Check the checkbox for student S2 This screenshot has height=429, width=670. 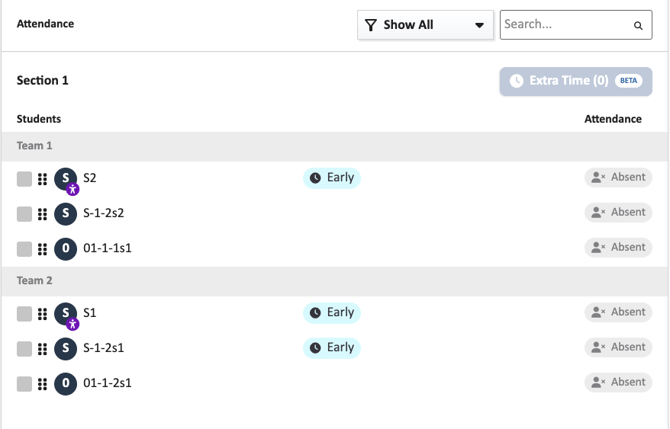[24, 179]
